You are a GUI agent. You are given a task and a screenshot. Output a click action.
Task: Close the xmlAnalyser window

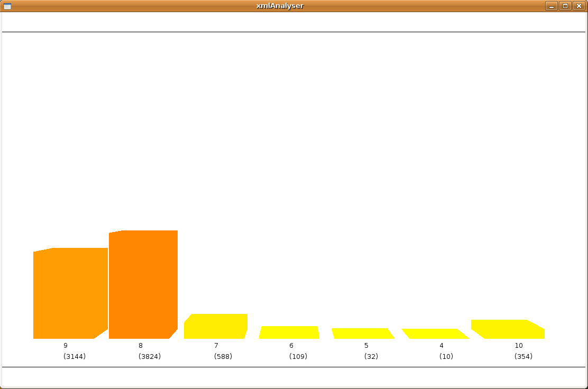pyautogui.click(x=579, y=6)
